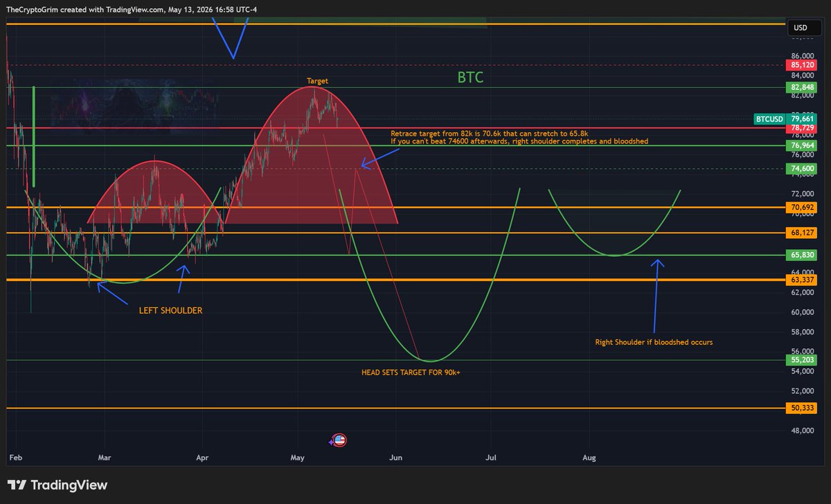Image resolution: width=831 pixels, height=504 pixels.
Task: Click the can't beat 74600 annotation line
Action: click(x=519, y=141)
